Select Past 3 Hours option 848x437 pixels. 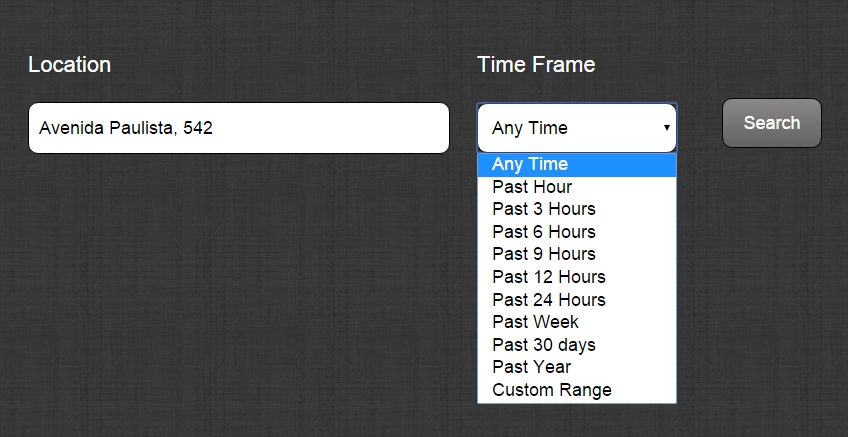point(577,209)
